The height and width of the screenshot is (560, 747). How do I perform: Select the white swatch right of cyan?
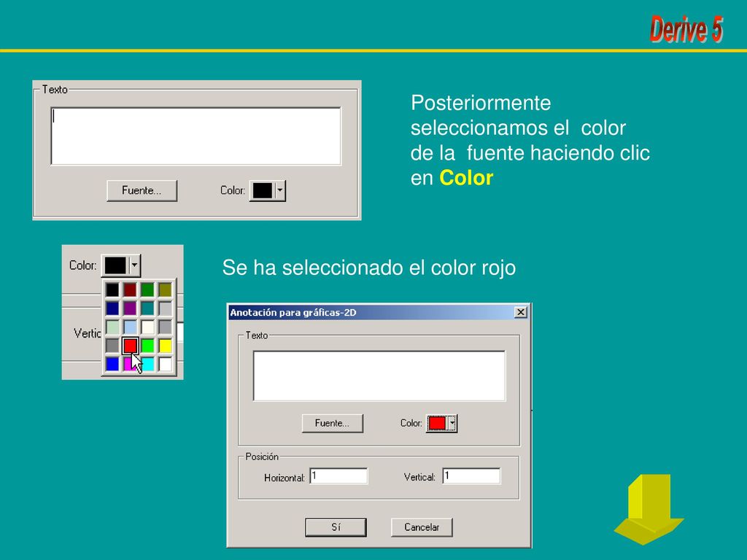pos(166,365)
